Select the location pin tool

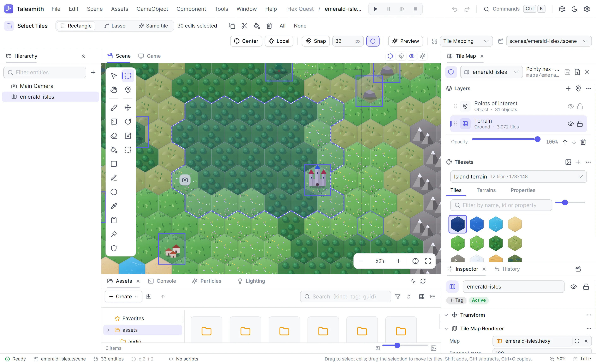(x=128, y=90)
